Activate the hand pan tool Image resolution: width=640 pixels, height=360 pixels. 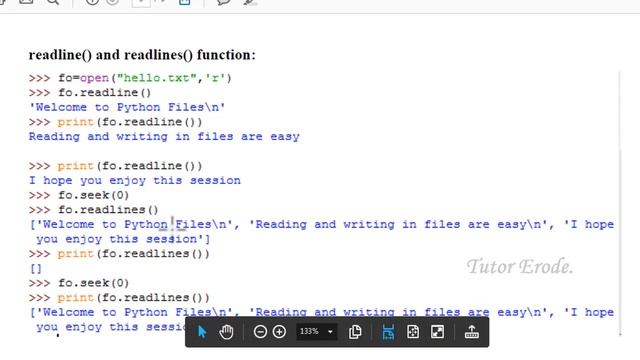[x=226, y=332]
